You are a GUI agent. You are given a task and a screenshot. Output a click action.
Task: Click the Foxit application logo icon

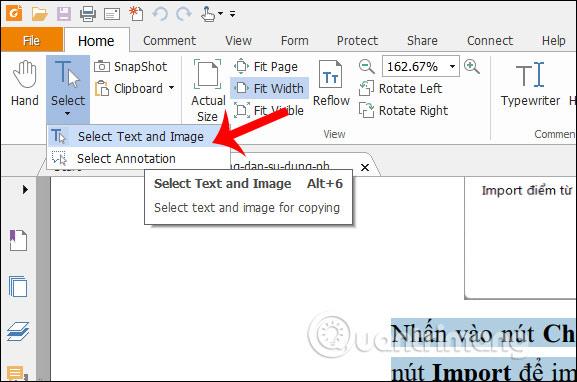(14, 13)
